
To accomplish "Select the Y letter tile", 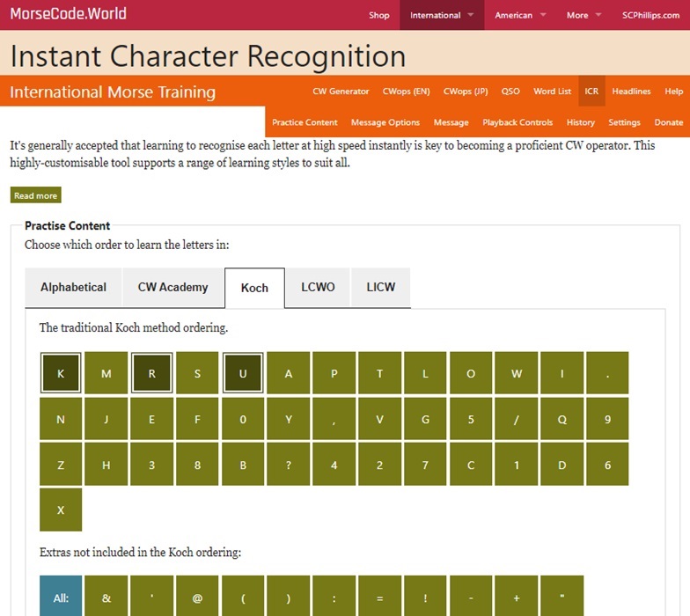I will 289,419.
